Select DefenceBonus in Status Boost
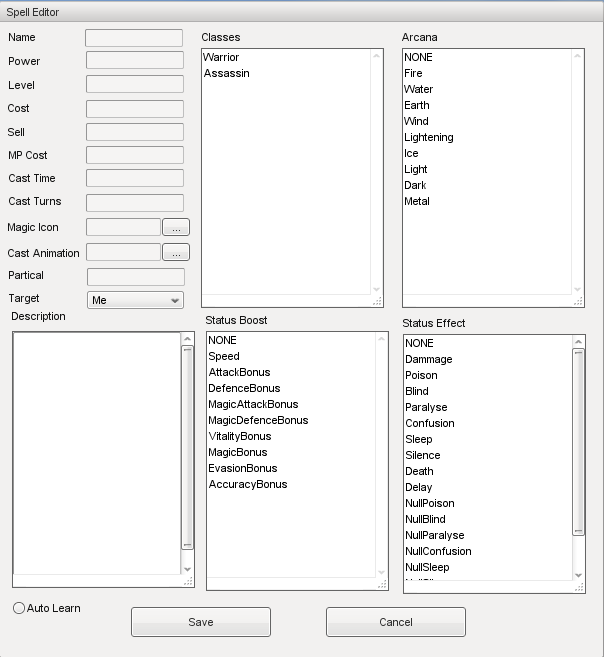 (292, 388)
